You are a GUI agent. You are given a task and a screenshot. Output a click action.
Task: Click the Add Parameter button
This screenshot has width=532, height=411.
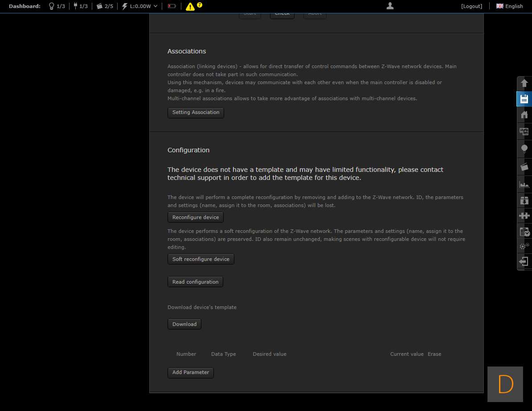191,372
